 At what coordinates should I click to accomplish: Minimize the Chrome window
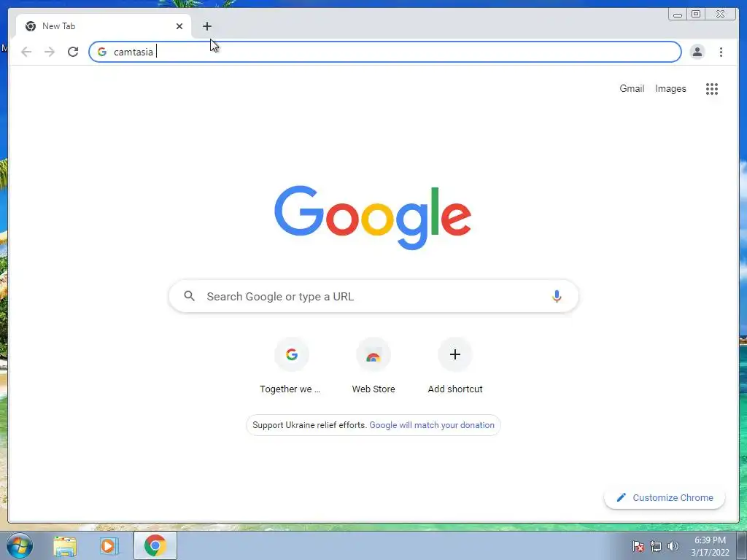click(678, 15)
